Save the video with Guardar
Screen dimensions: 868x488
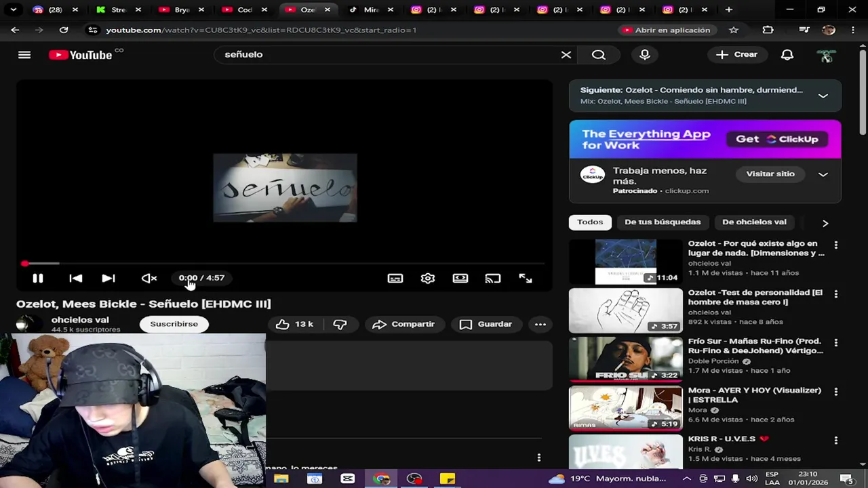point(486,325)
